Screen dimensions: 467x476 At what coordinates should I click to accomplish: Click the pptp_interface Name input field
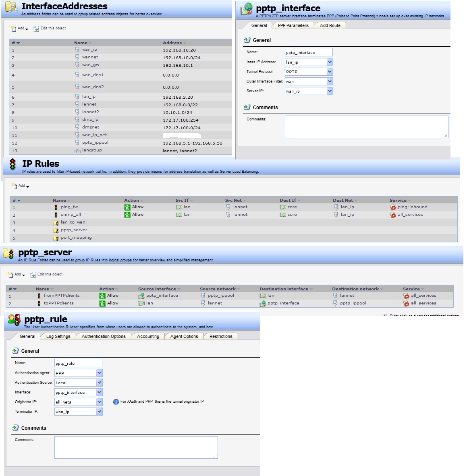[309, 52]
